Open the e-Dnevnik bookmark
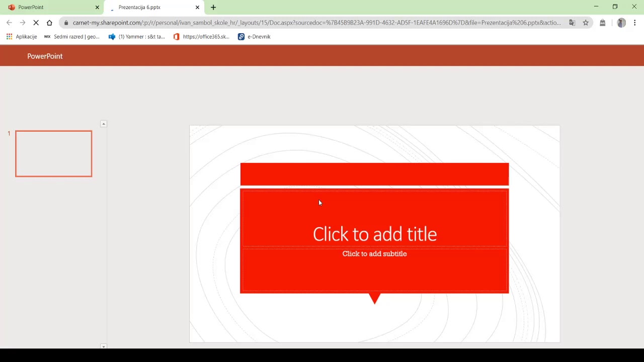This screenshot has height=362, width=644. [254, 37]
